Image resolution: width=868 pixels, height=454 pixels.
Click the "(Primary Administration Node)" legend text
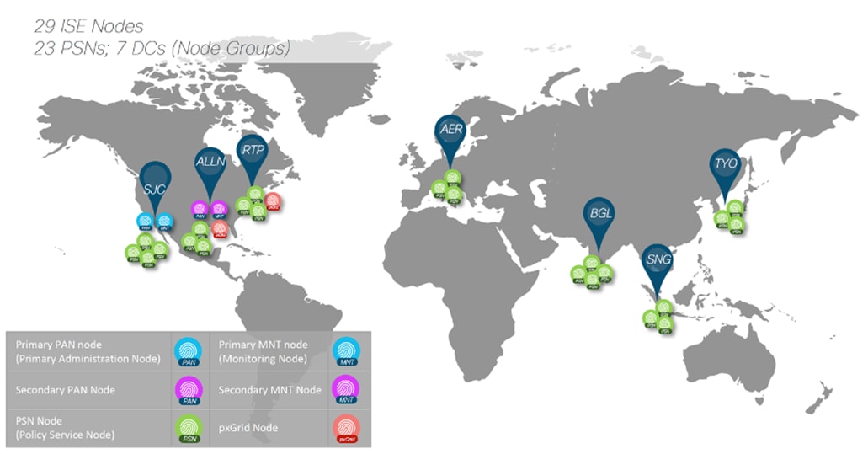tap(88, 359)
